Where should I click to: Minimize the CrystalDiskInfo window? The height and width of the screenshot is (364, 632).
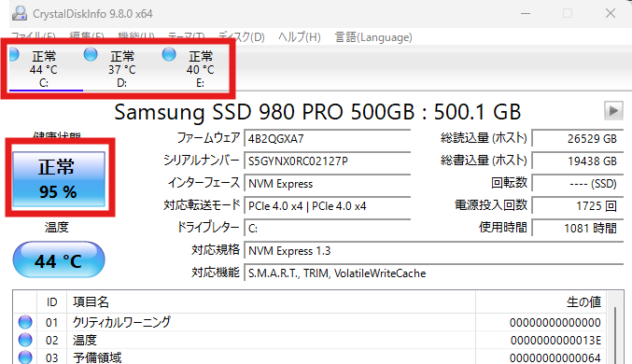pyautogui.click(x=526, y=13)
